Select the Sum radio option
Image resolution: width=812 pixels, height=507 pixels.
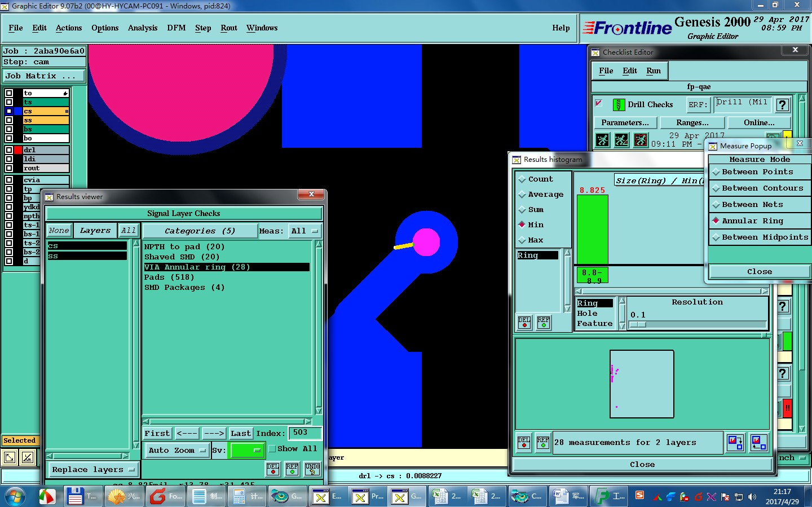522,210
